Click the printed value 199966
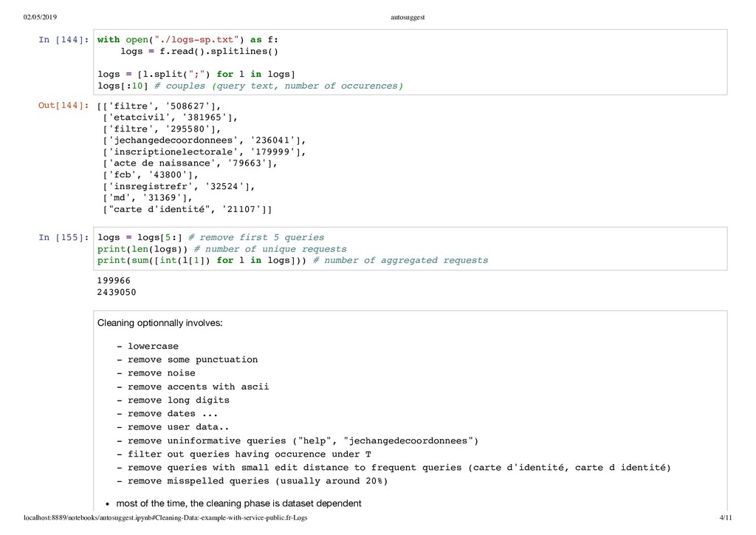 (114, 281)
